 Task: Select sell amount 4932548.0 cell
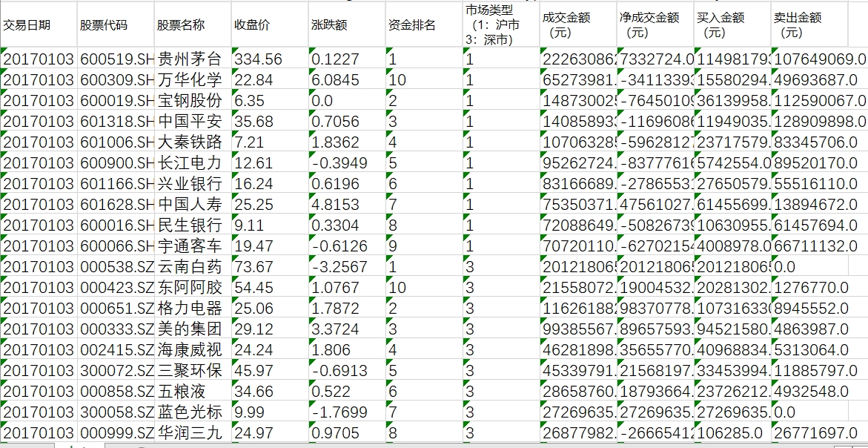click(x=809, y=390)
